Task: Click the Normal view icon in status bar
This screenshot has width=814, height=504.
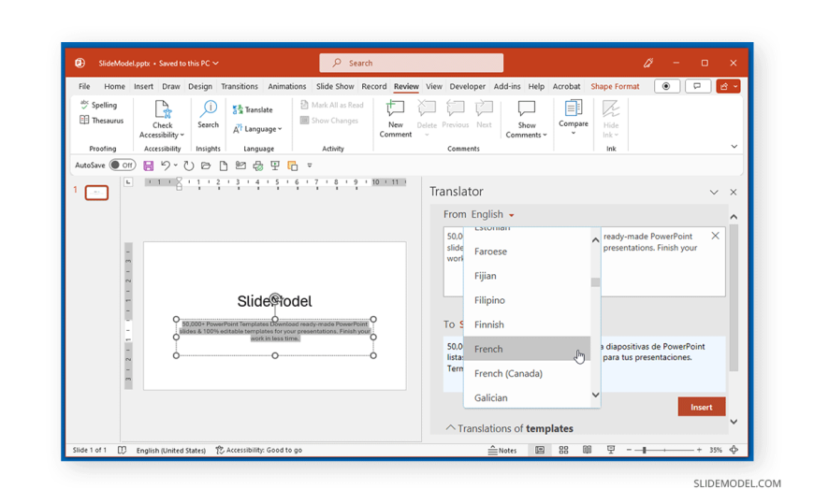Action: tap(540, 450)
